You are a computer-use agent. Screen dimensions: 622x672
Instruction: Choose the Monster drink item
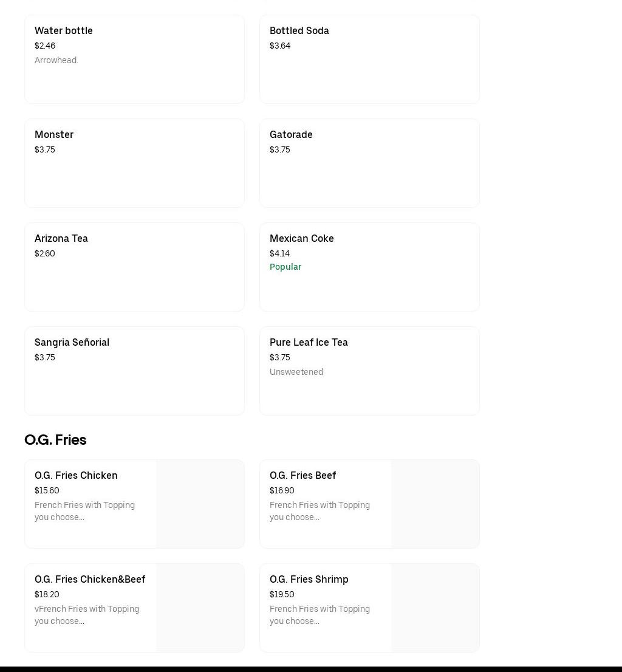pyautogui.click(x=134, y=163)
